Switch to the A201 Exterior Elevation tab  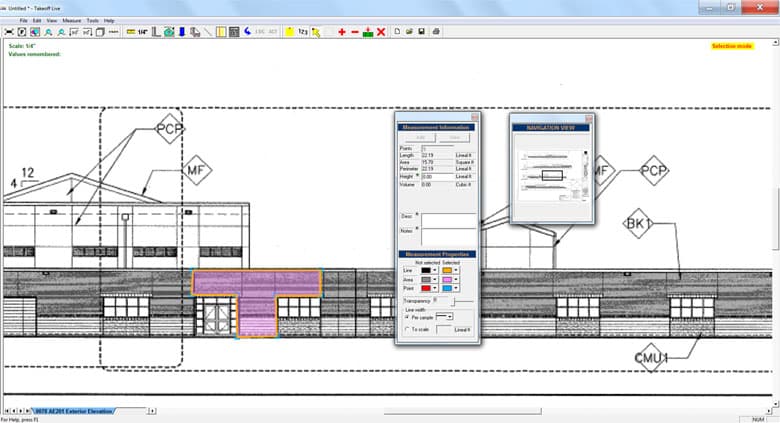click(x=75, y=411)
